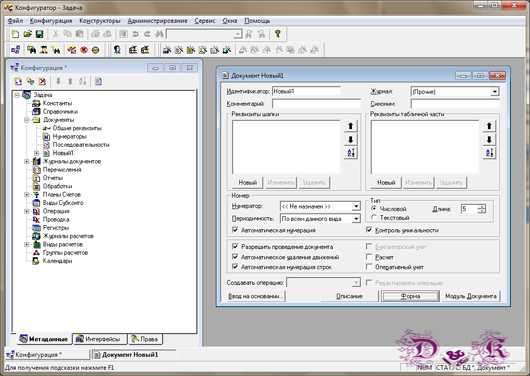Click the Open folder toolbar icon

[x=27, y=34]
